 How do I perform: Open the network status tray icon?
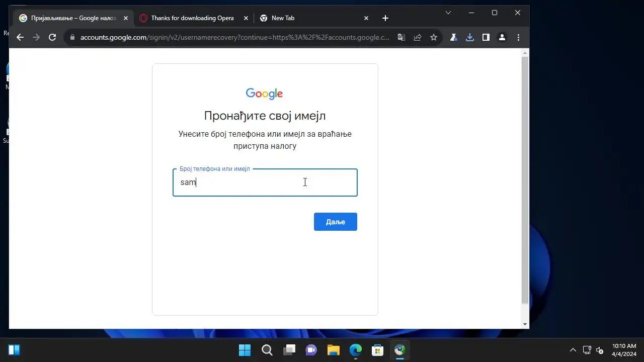point(587,350)
